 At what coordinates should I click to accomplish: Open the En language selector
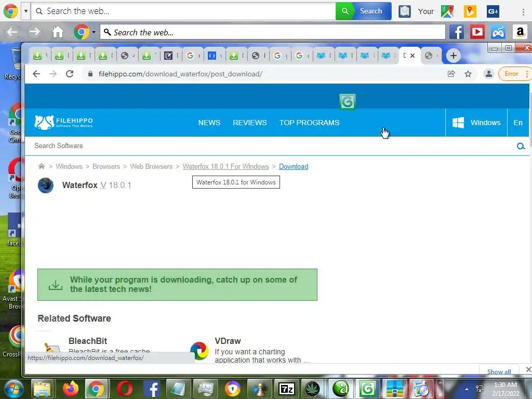[518, 123]
